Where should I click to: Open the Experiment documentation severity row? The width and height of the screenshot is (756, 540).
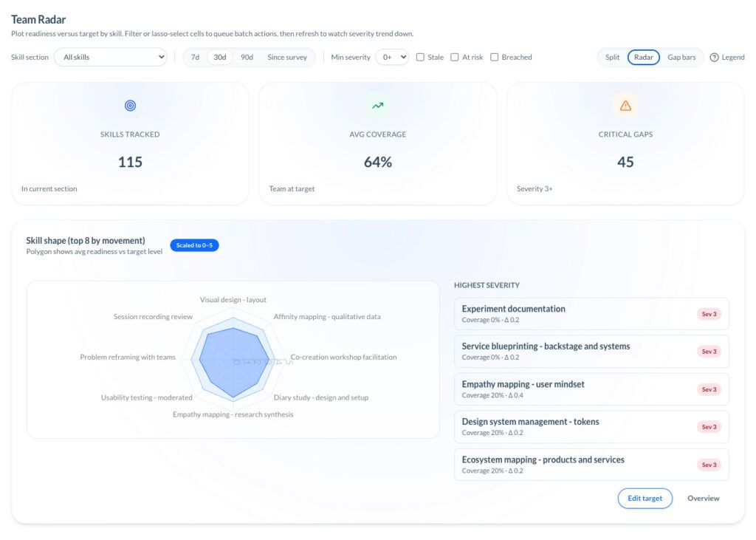591,314
